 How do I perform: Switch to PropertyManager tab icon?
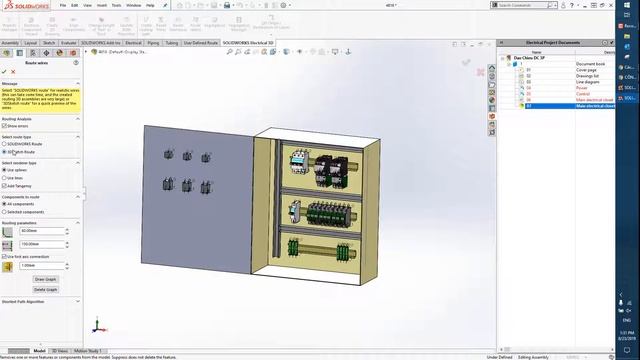20,53
